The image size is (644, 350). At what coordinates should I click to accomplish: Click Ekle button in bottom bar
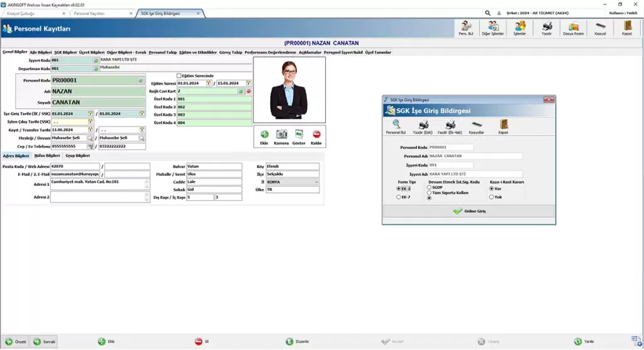click(106, 341)
